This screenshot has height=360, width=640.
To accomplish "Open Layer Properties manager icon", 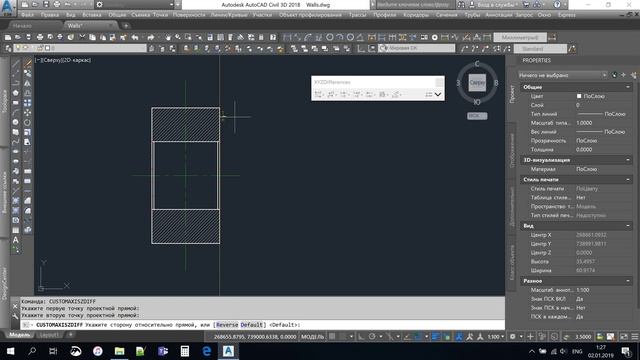I will click(x=8, y=49).
